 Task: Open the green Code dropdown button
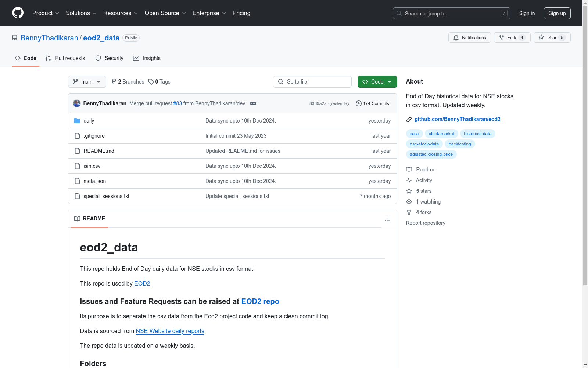coord(377,82)
